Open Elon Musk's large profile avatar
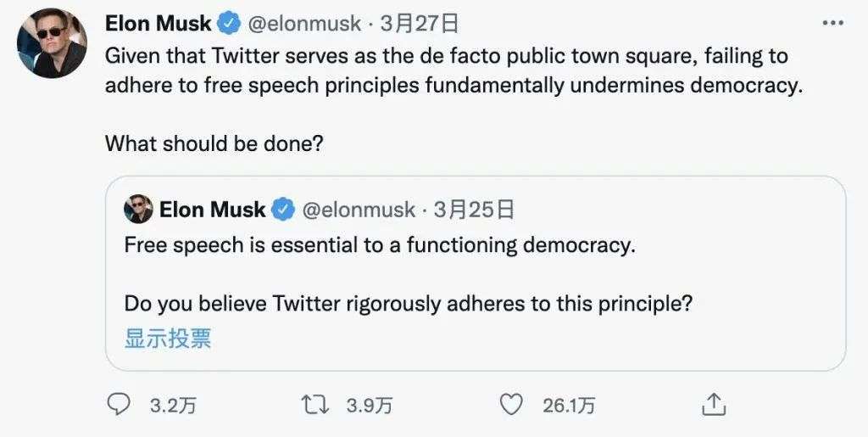The height and width of the screenshot is (437, 868). tap(53, 42)
